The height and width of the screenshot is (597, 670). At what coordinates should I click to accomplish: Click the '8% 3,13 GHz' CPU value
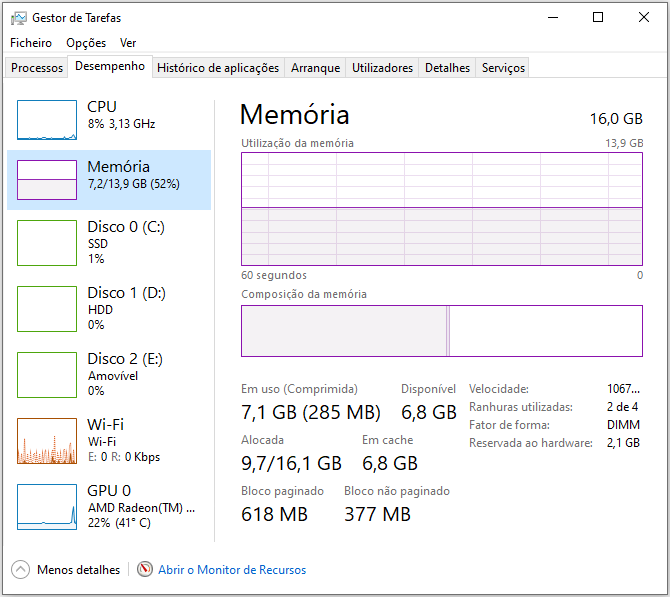point(121,124)
